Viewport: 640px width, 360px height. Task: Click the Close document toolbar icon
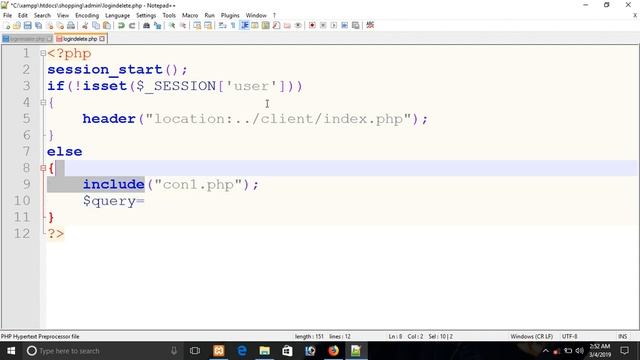click(49, 25)
